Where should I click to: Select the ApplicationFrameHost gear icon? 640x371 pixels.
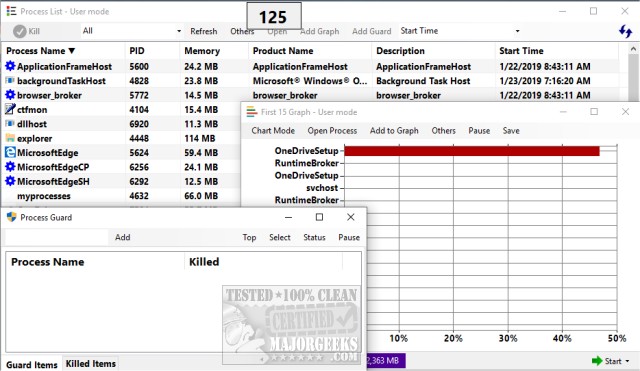[x=10, y=66]
